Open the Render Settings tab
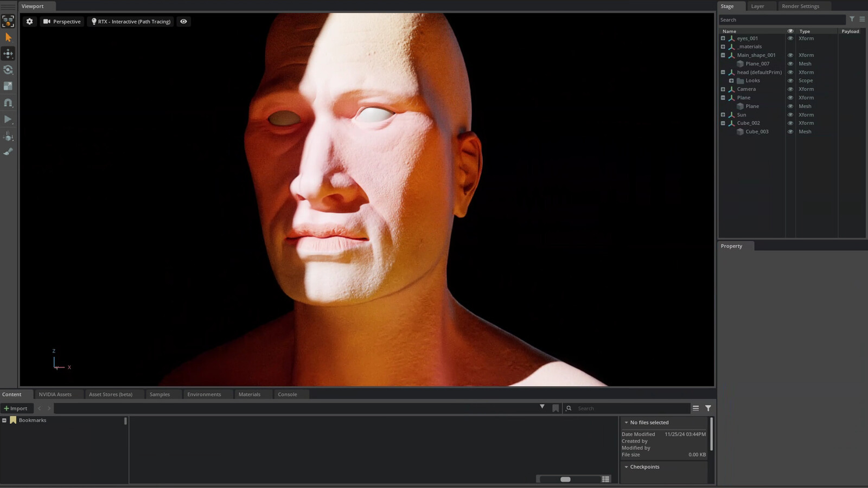 [x=801, y=7]
